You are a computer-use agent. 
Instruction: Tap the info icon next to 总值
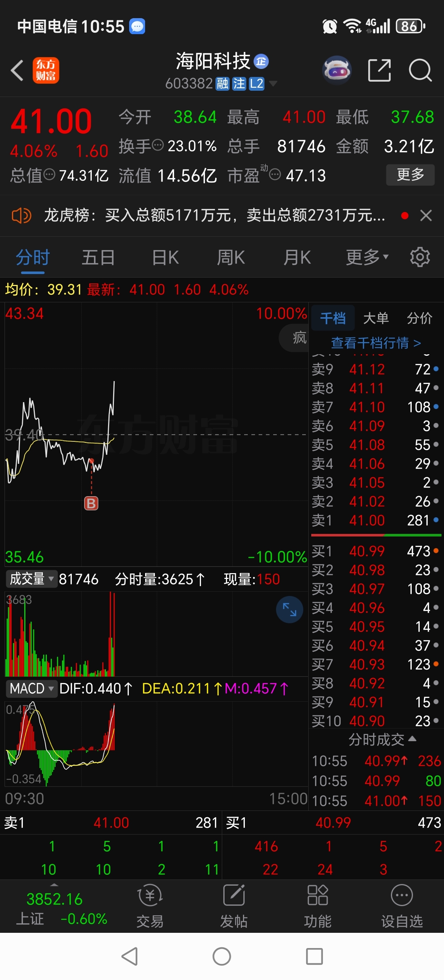[49, 175]
